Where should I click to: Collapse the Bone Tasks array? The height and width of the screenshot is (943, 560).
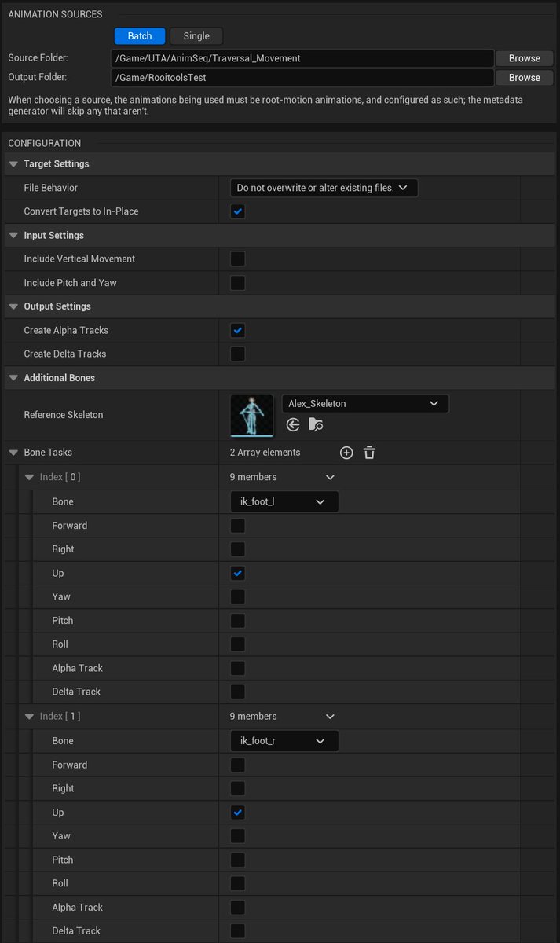[x=13, y=453]
